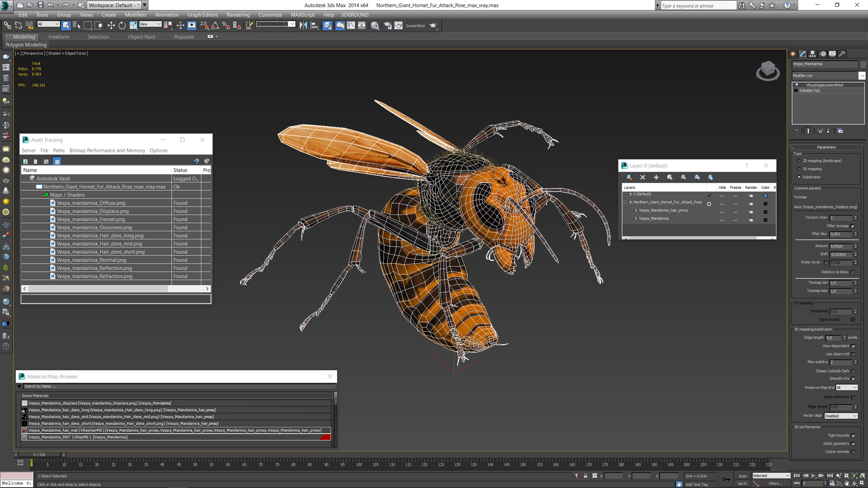Open the Curve Editor icon
Screen dimensions: 868x488
pyautogui.click(x=351, y=26)
